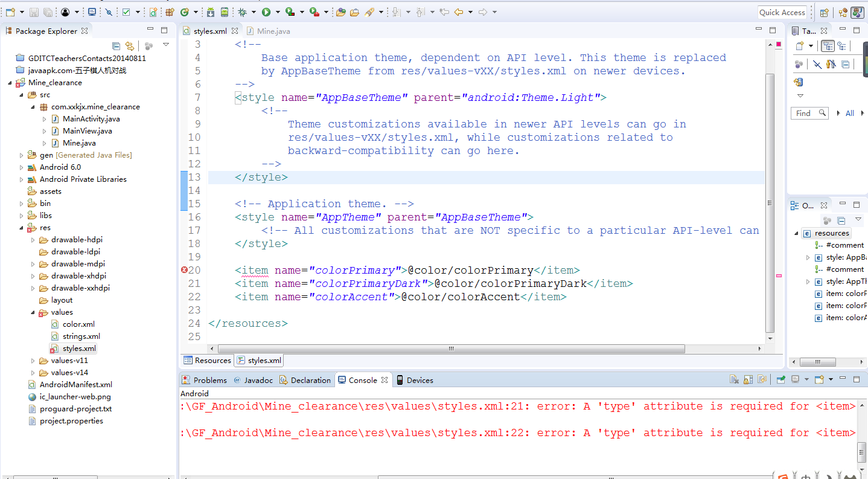Image resolution: width=868 pixels, height=479 pixels.
Task: Select the Devices tab
Action: point(415,380)
